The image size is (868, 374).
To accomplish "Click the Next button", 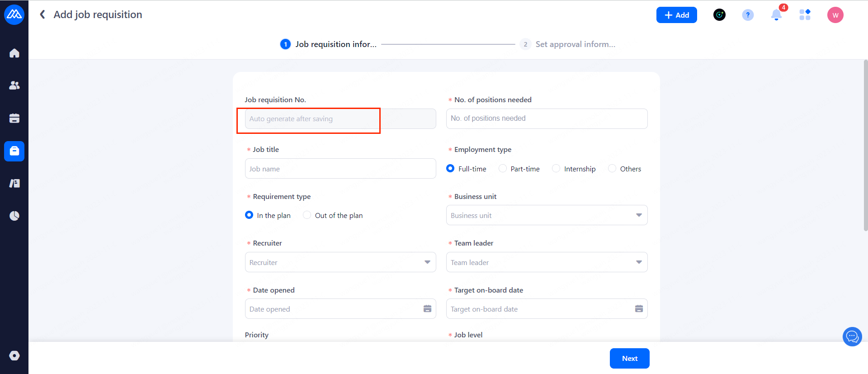I will tap(629, 358).
